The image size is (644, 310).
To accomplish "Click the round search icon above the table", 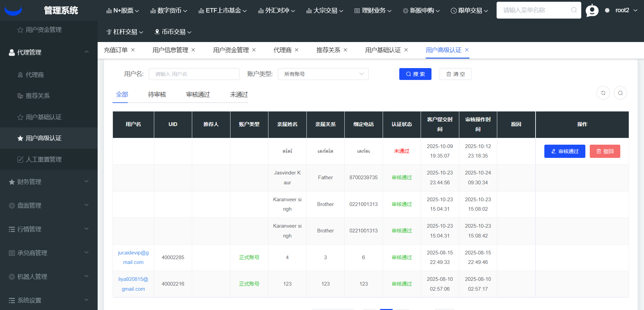I will click(620, 93).
